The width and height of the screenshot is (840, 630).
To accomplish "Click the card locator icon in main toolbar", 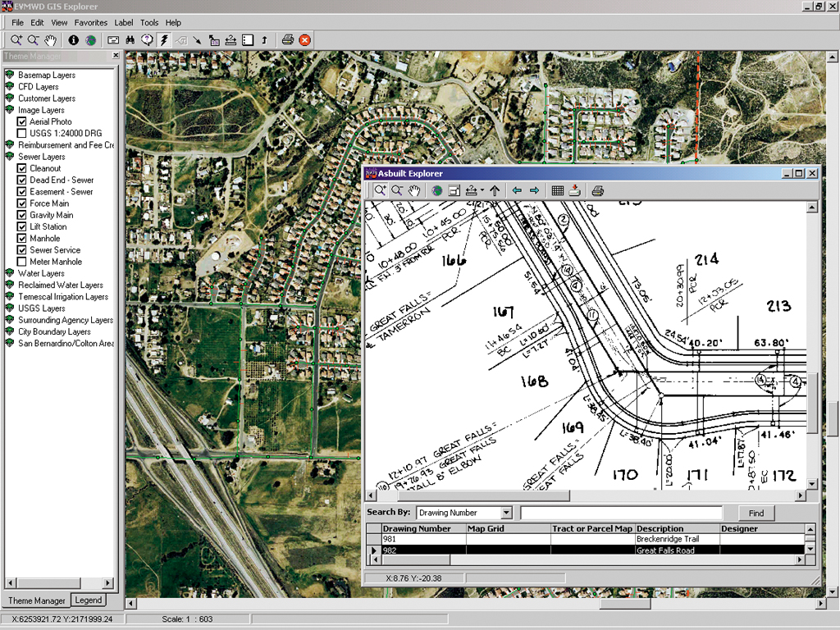I will (113, 39).
